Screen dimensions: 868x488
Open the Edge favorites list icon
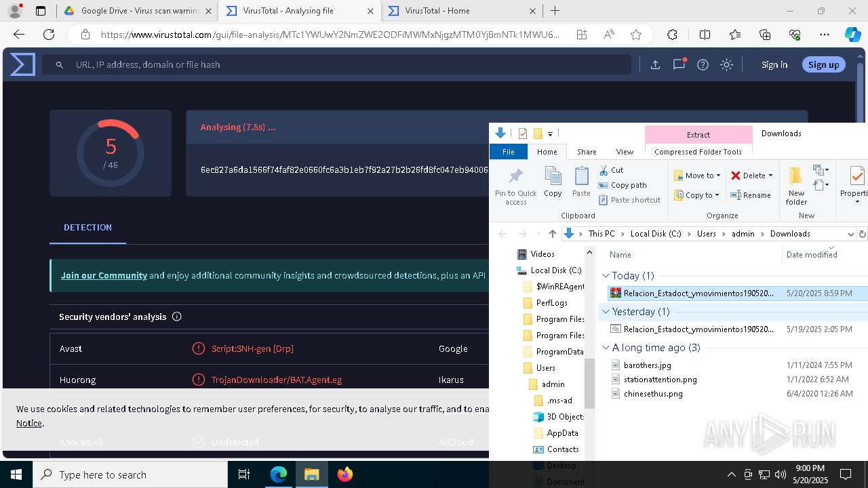click(735, 35)
